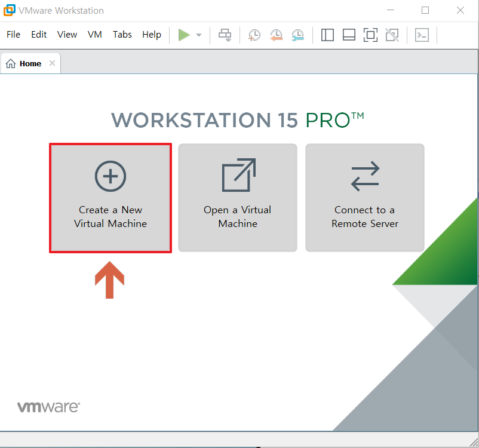The width and height of the screenshot is (479, 448).
Task: Open the Edit menu
Action: pyautogui.click(x=39, y=35)
